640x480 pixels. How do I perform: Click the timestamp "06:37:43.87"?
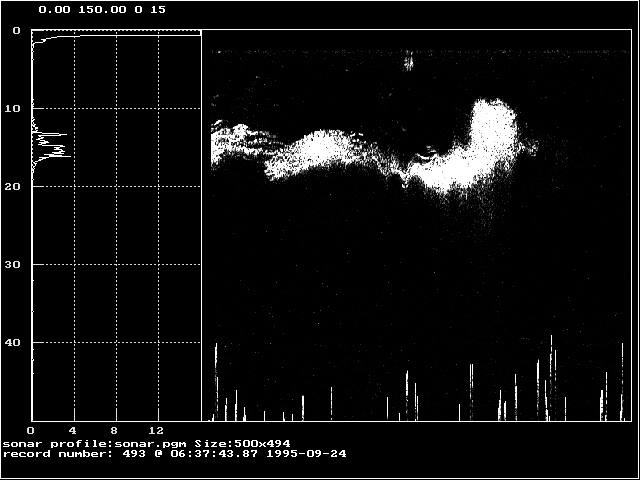point(214,454)
